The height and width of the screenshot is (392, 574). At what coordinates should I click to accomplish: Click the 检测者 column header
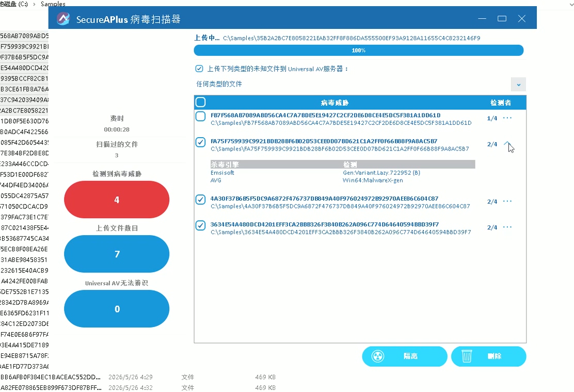click(x=501, y=103)
